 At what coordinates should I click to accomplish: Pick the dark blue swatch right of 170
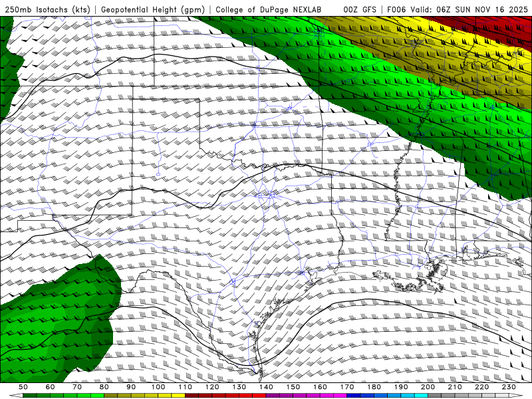[x=354, y=396]
